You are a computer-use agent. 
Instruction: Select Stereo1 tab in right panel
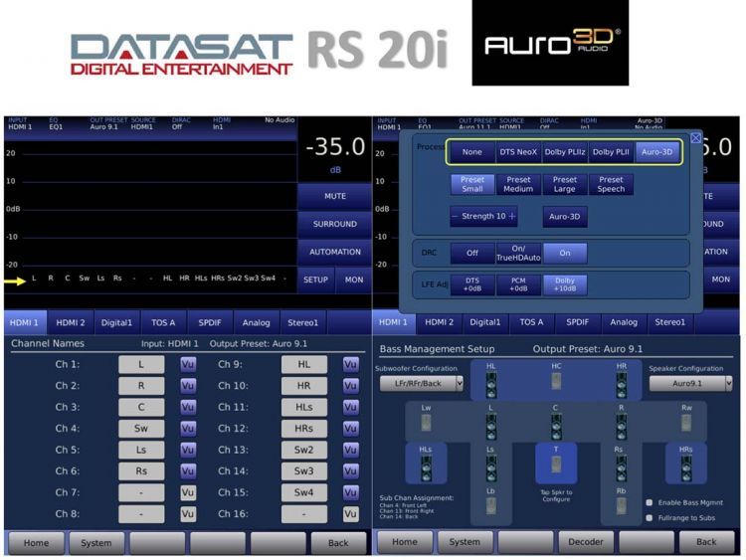pyautogui.click(x=669, y=322)
